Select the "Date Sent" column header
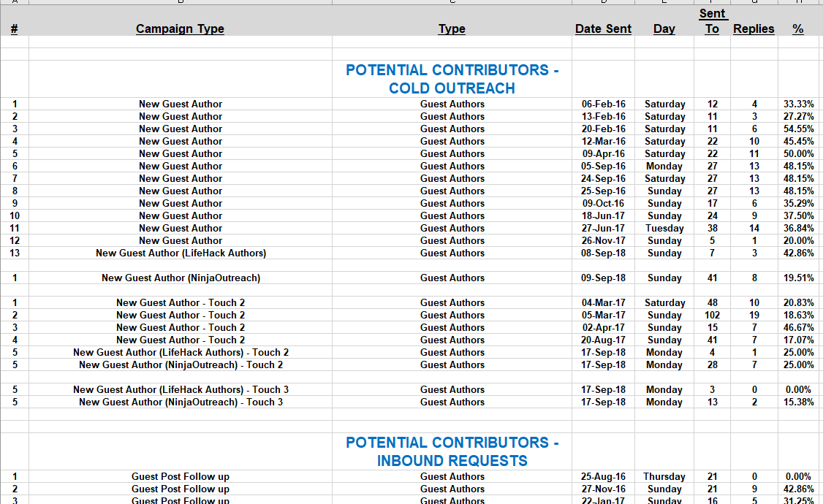 pos(603,28)
